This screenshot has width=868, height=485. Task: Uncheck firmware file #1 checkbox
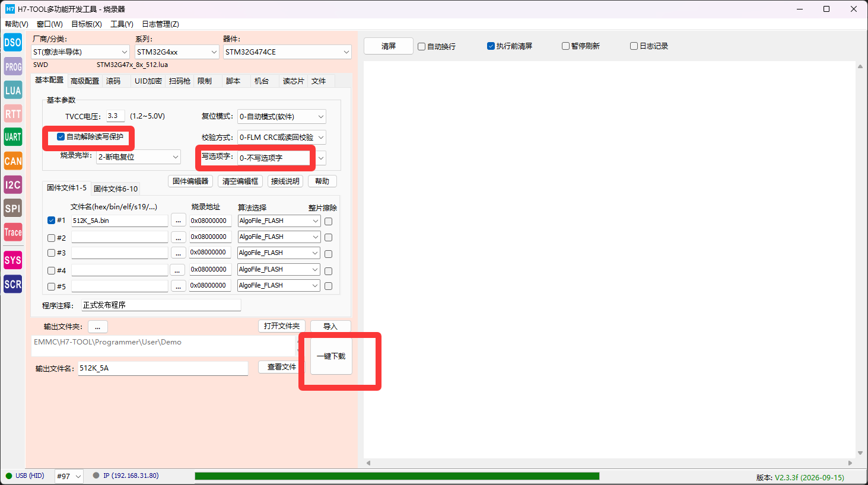[51, 221]
